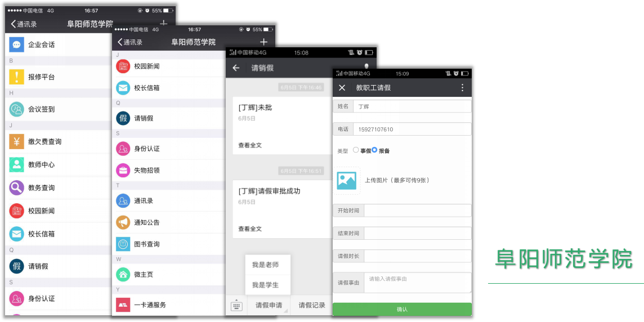Open the pink 失物招领 briefcase icon

click(123, 171)
